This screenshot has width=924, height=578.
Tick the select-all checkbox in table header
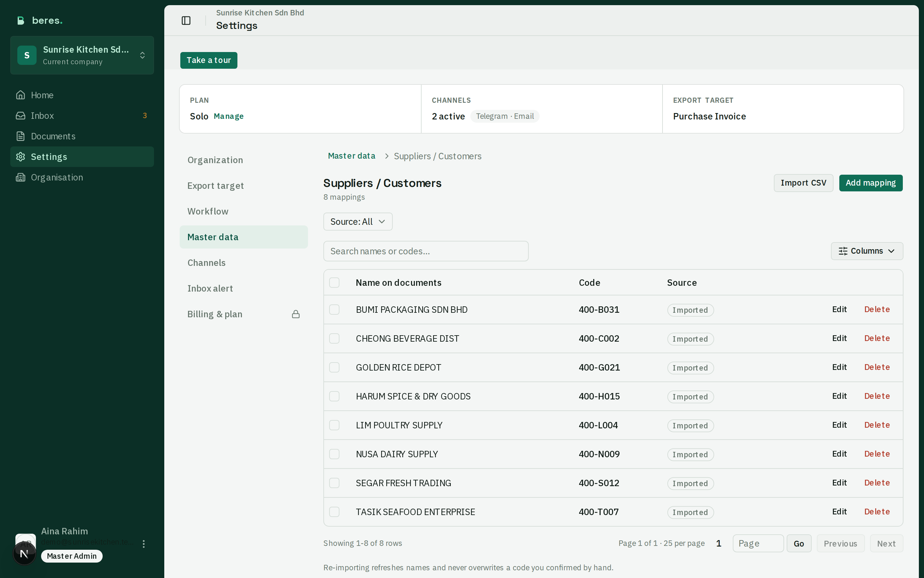[x=334, y=283]
